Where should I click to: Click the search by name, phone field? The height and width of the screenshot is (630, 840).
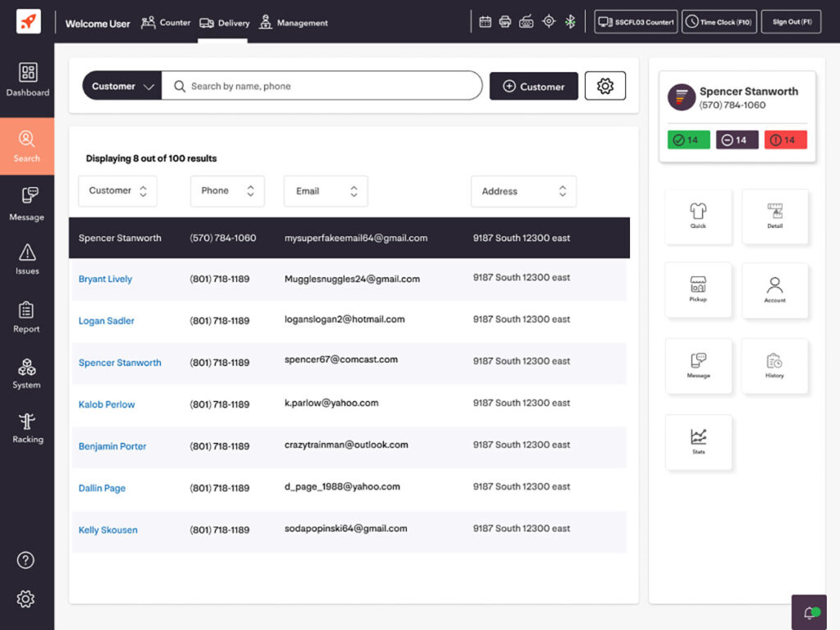coord(328,86)
